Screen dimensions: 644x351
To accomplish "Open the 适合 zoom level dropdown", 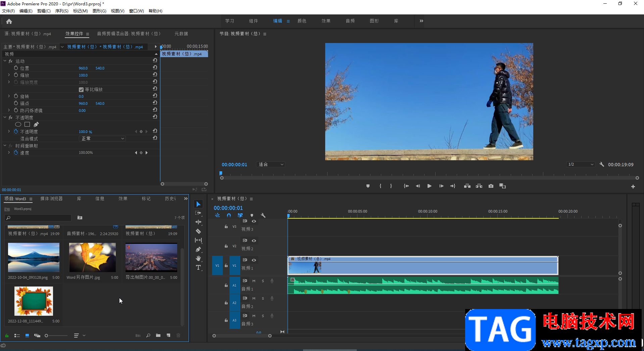I will click(271, 165).
